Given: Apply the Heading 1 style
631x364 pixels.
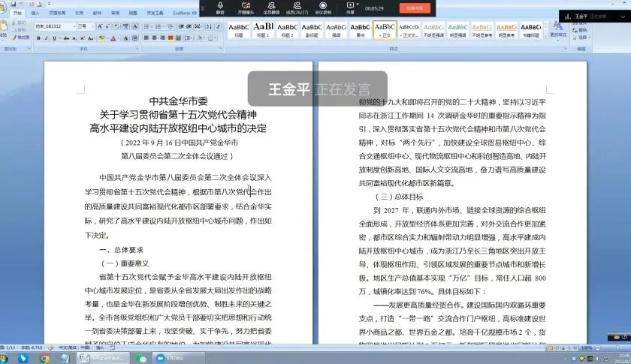Looking at the screenshot, I should pyautogui.click(x=263, y=29).
